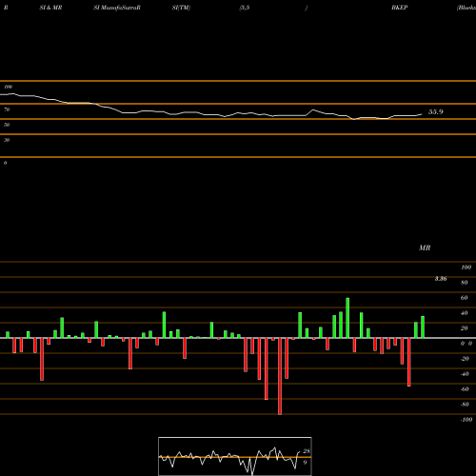This screenshot has width=476, height=476.
Task: Click the 3.36 value in MR panel
Action: pyautogui.click(x=441, y=279)
